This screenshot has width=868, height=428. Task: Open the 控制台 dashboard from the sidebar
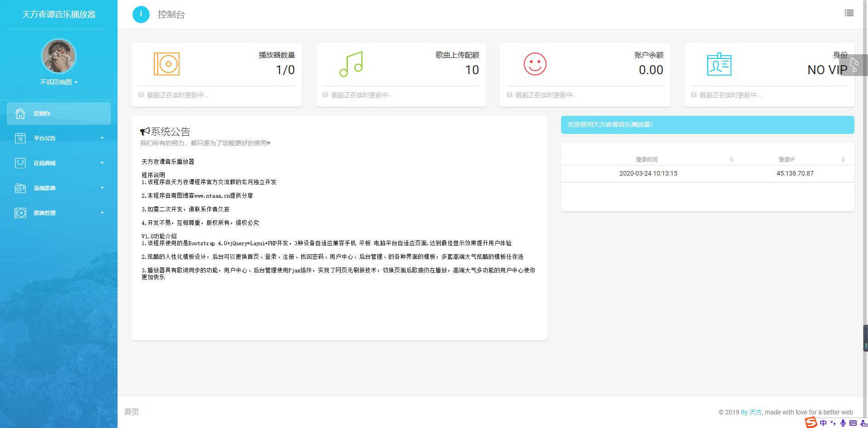43,114
